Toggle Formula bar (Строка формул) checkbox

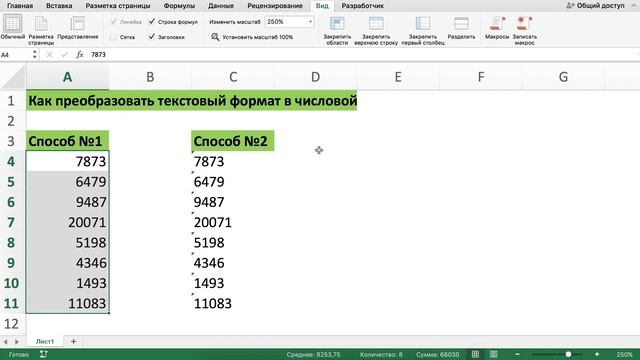pos(151,22)
